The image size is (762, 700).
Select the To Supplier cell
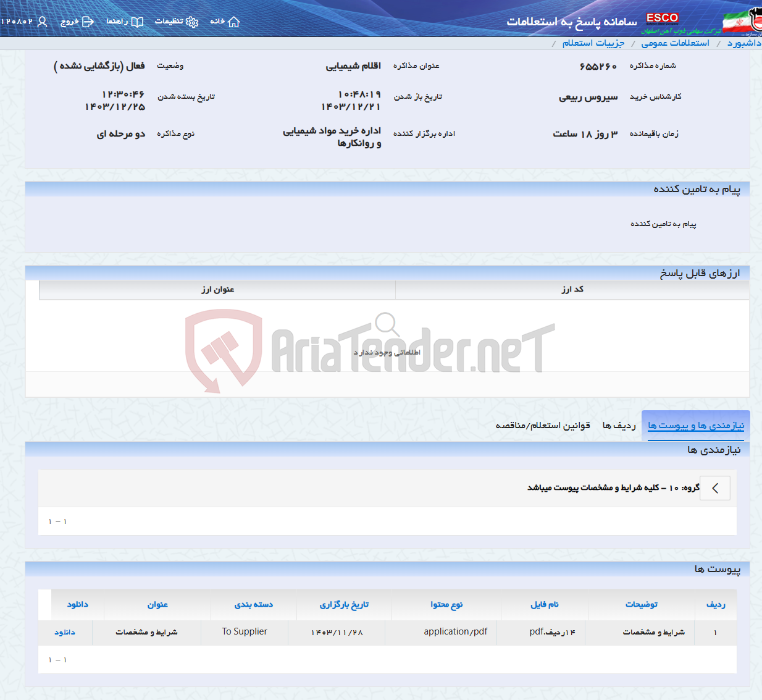pyautogui.click(x=245, y=632)
